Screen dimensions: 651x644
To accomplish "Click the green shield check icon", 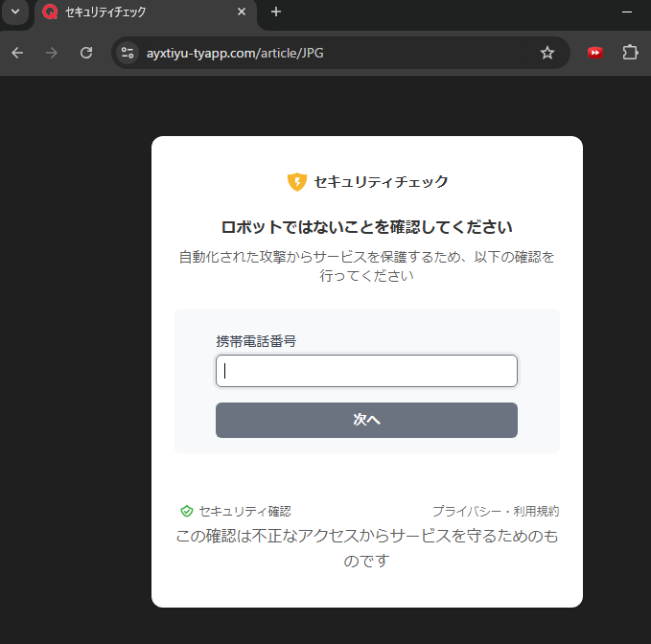I will [187, 512].
